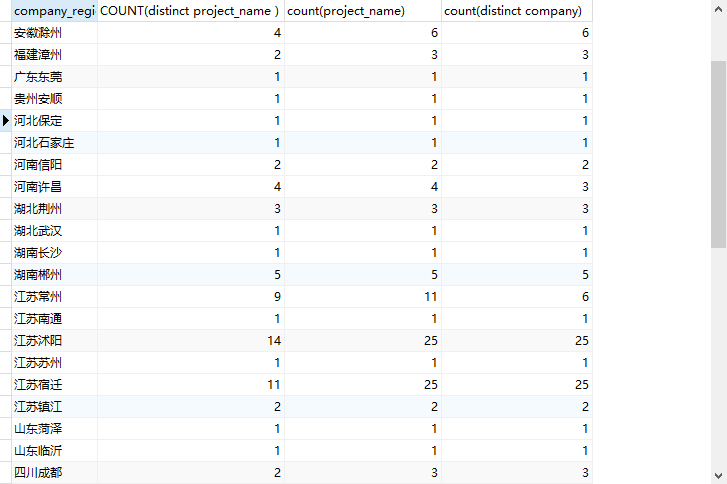727x484 pixels.
Task: Select the 湖南长沙 region cell
Action: (54, 253)
